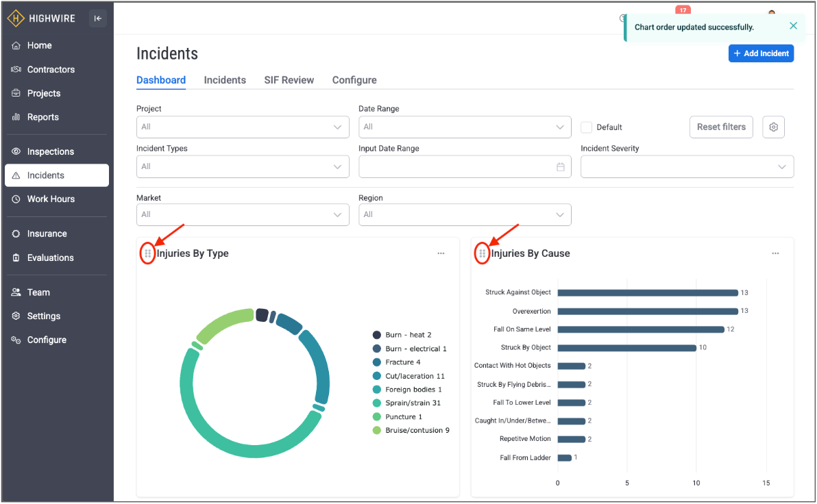Open Work Hours in the sidebar

coord(51,199)
